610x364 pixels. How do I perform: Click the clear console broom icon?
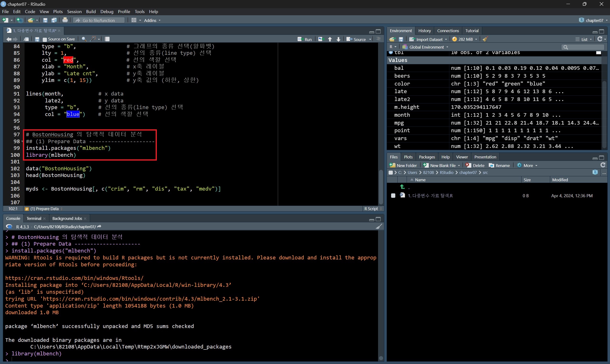379,226
